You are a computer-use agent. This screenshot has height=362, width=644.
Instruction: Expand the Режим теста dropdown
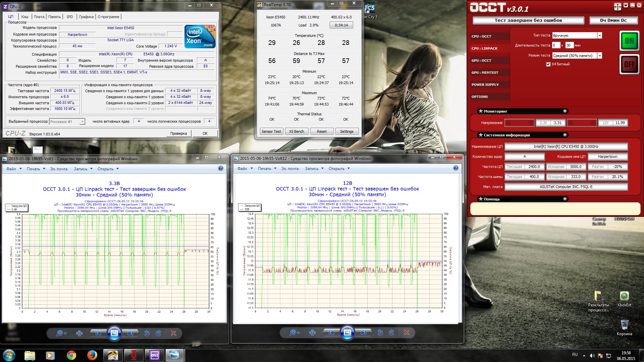(600, 56)
